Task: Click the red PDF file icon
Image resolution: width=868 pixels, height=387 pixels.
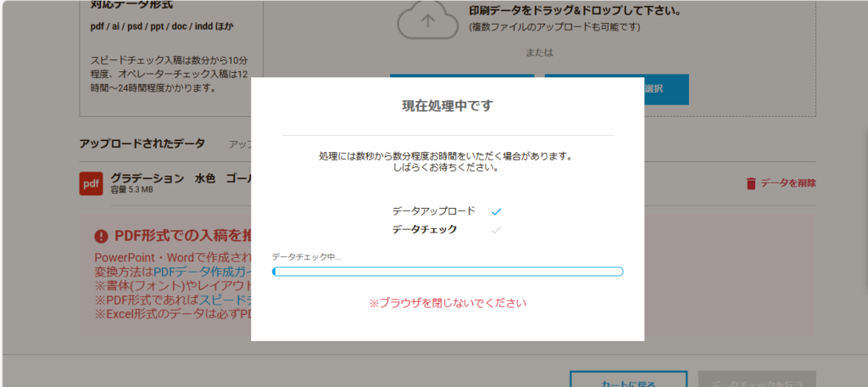Action: tap(91, 183)
